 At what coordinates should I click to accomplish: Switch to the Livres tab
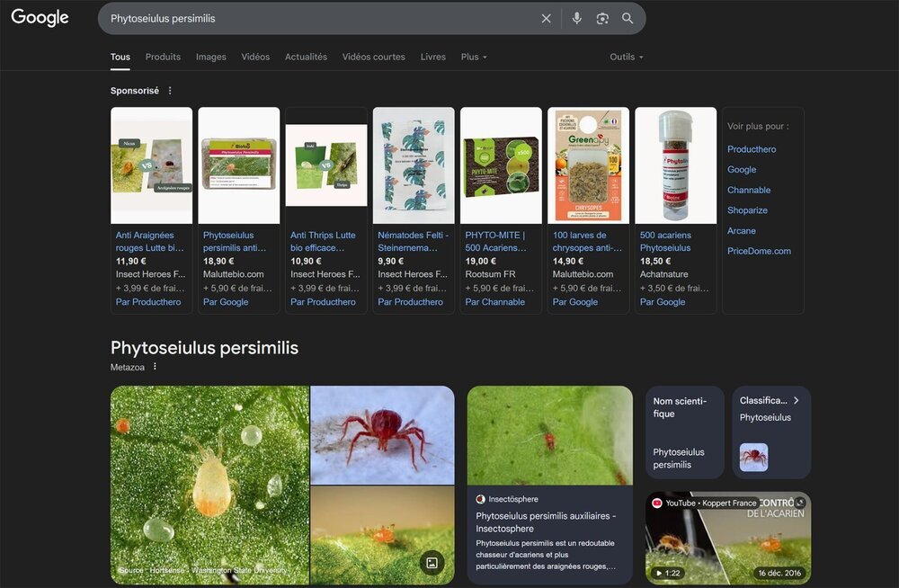[x=433, y=57]
